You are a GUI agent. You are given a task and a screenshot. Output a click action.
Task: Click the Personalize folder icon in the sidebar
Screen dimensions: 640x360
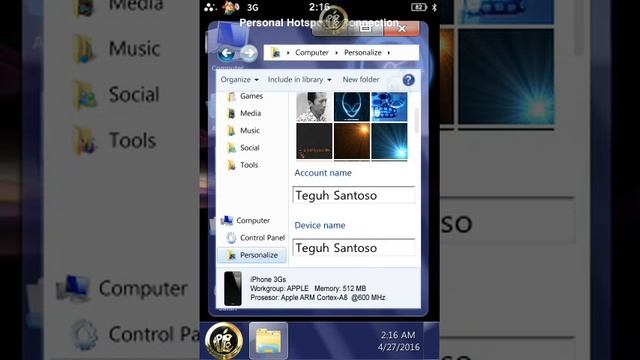click(x=231, y=255)
